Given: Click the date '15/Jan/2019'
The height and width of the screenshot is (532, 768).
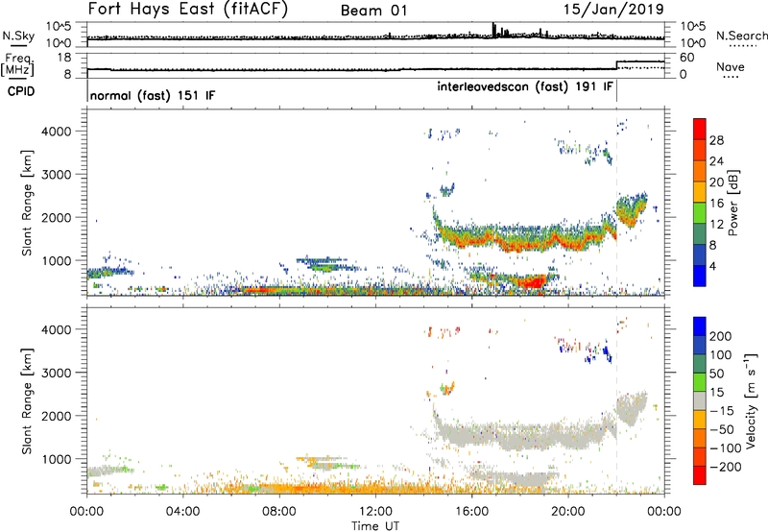Looking at the screenshot, I should point(614,9).
